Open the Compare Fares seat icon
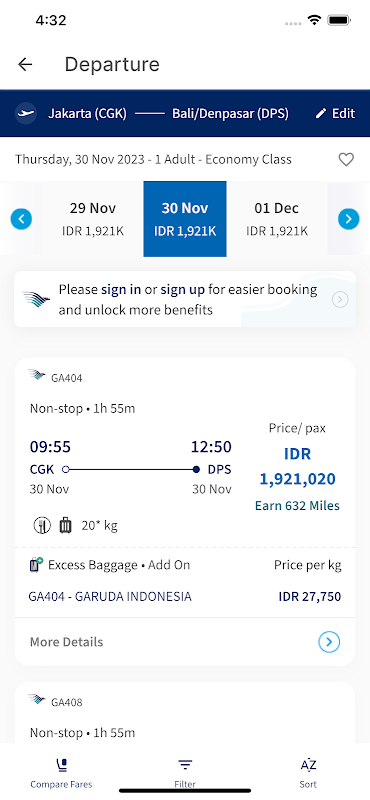This screenshot has width=370, height=800. click(61, 765)
